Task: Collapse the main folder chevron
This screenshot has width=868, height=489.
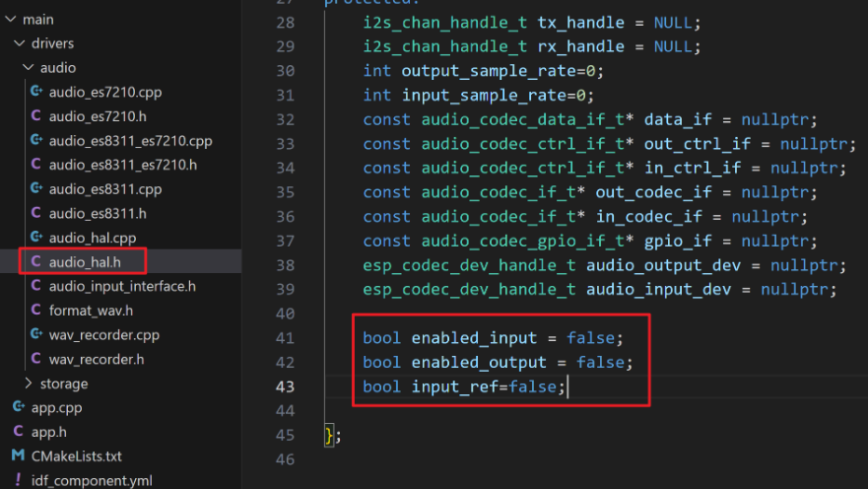Action: click(x=11, y=19)
